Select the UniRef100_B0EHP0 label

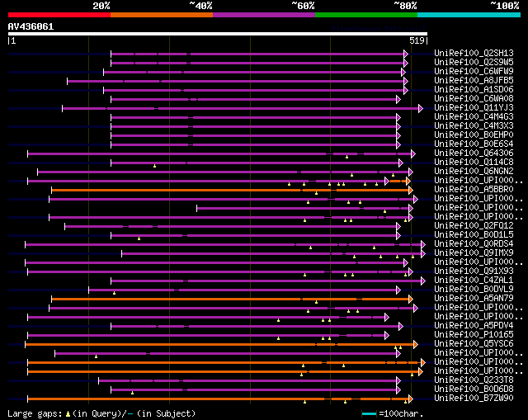pyautogui.click(x=474, y=134)
